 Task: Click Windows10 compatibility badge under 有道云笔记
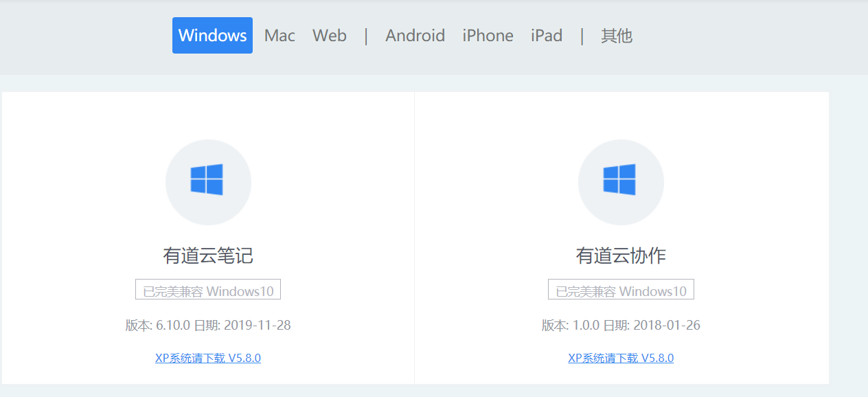click(x=208, y=290)
